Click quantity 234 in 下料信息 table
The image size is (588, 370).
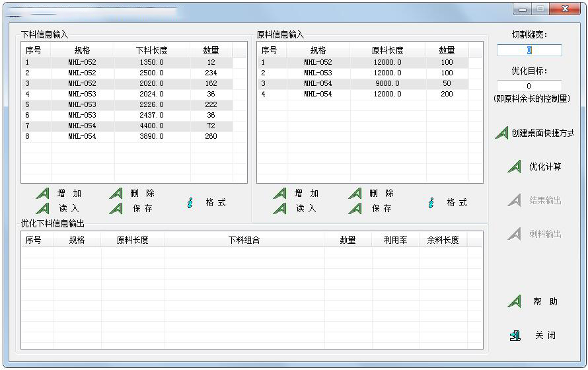tap(211, 73)
